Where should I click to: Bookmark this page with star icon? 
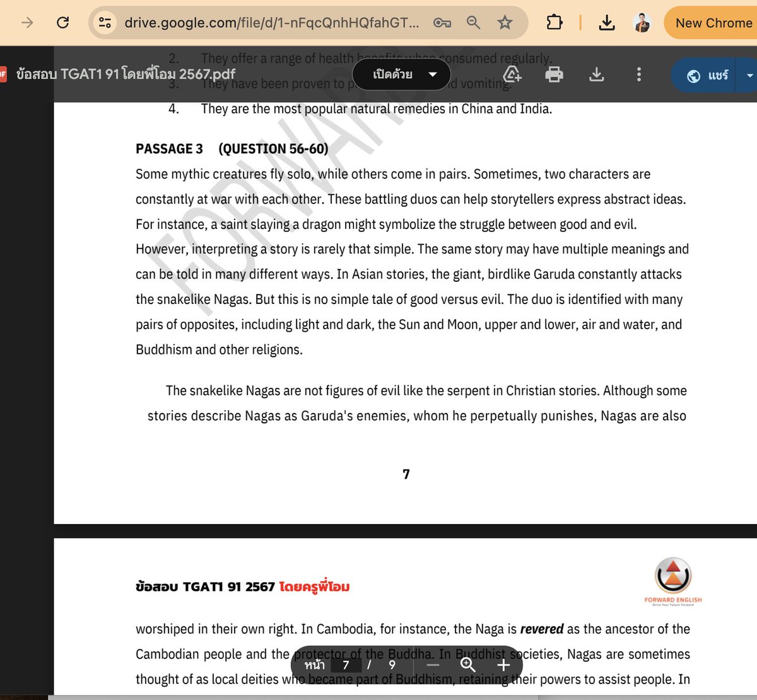point(505,23)
